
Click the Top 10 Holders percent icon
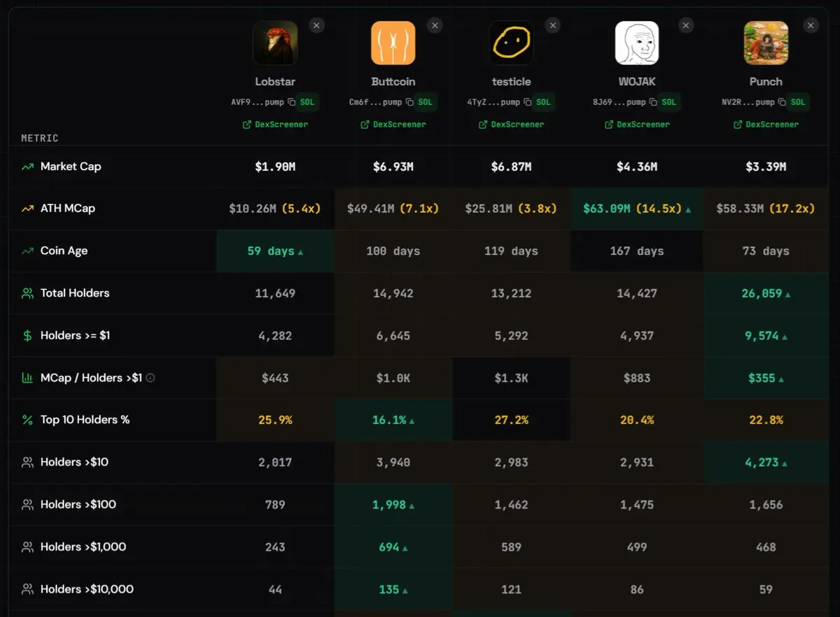click(27, 420)
